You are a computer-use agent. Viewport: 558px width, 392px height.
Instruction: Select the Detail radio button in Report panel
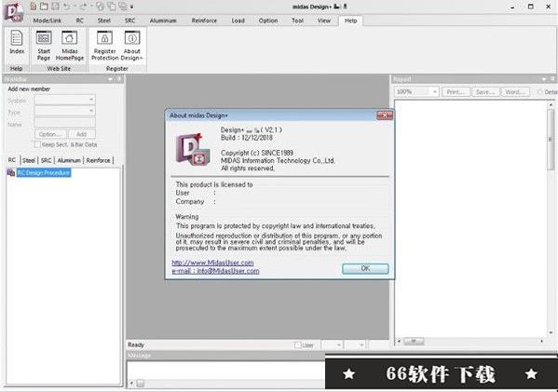539,92
